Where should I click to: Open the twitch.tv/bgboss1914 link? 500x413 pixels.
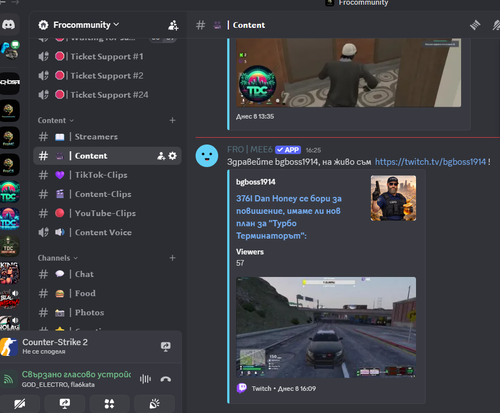tap(430, 162)
